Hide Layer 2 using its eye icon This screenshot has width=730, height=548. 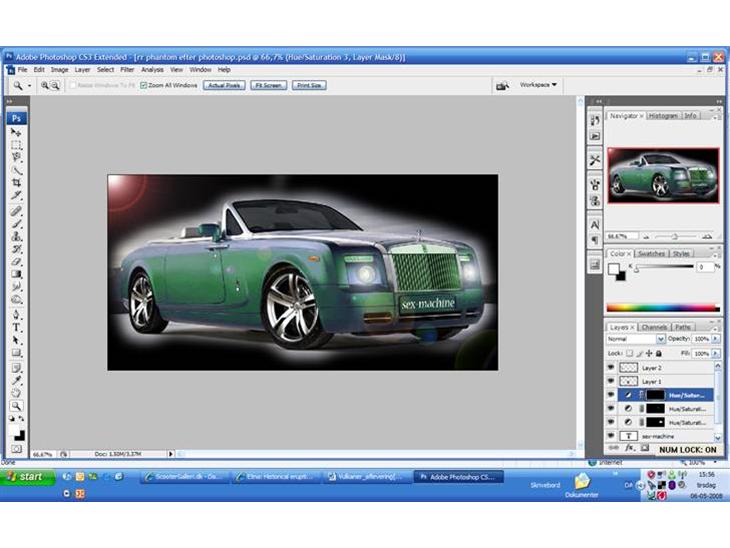(612, 368)
